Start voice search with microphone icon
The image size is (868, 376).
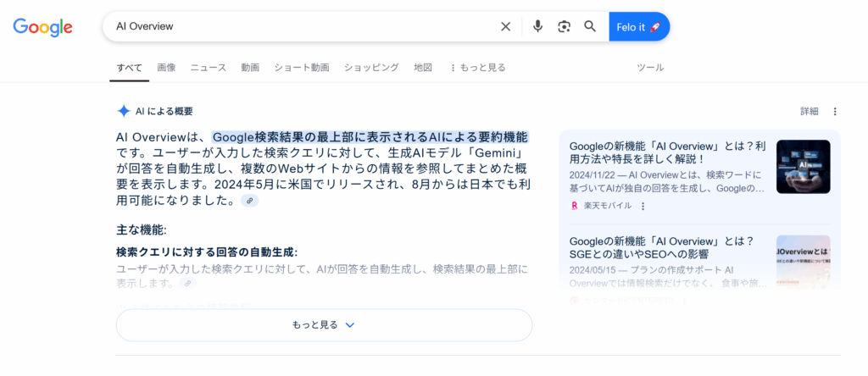[537, 26]
